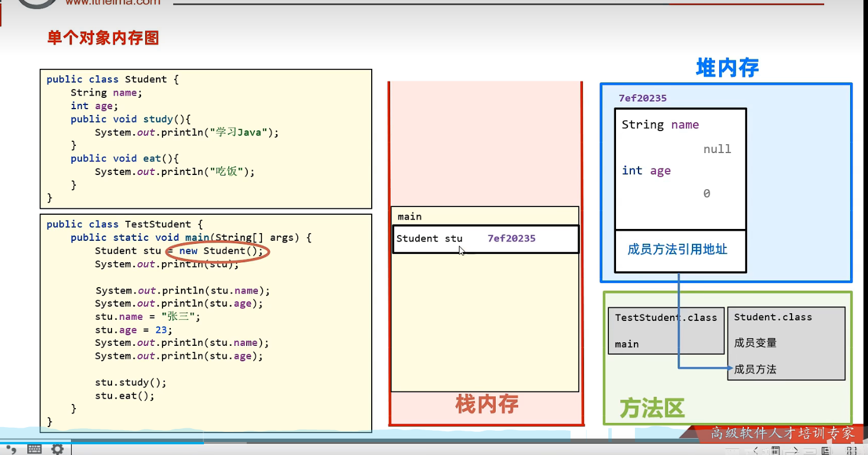Click the "stu.age = 23;" code line
This screenshot has height=455, width=868.
coord(133,330)
